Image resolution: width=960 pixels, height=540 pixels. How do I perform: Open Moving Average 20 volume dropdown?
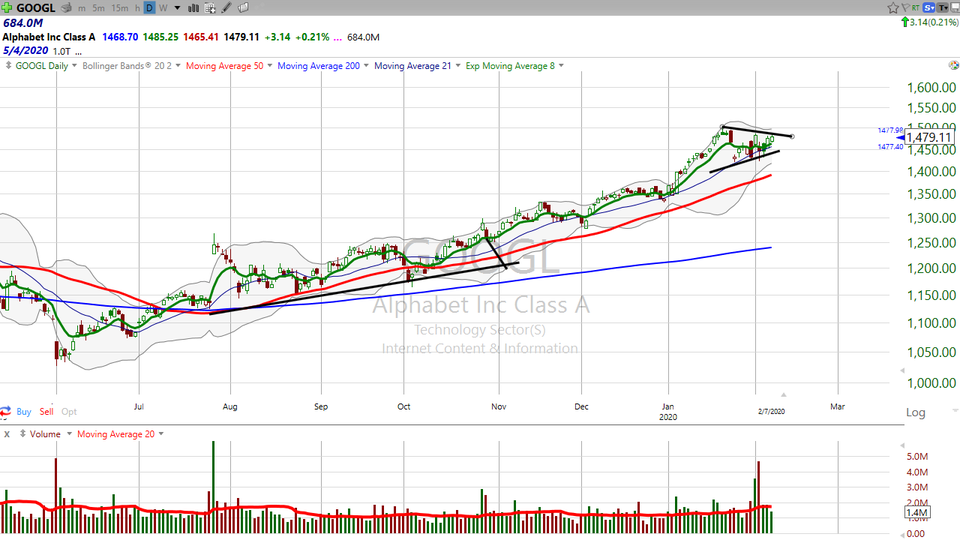(161, 433)
